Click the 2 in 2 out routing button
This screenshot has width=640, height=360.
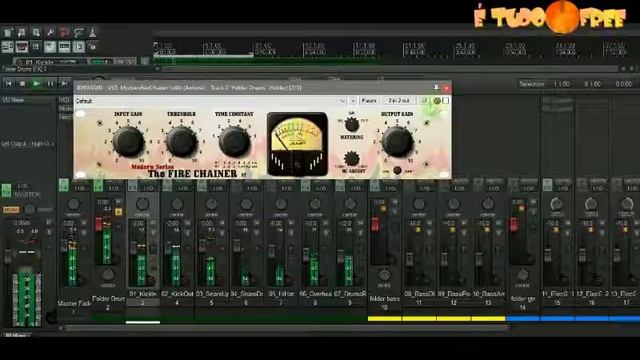(399, 101)
